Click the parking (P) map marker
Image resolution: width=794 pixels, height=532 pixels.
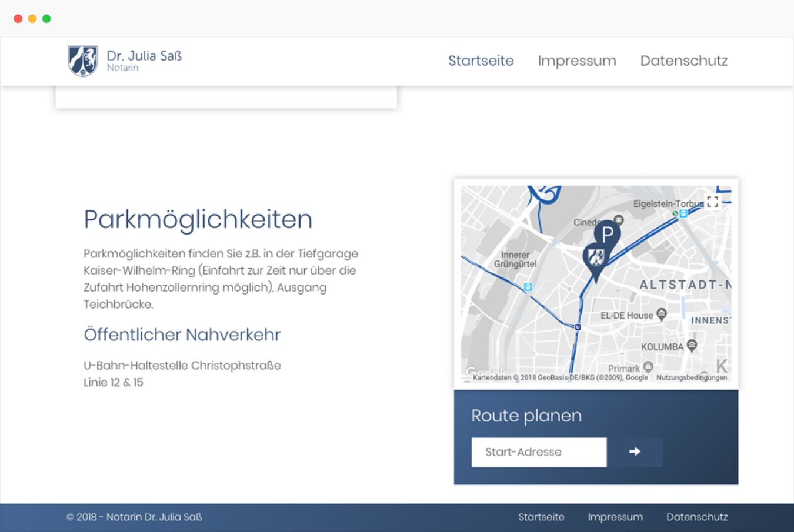coord(608,234)
